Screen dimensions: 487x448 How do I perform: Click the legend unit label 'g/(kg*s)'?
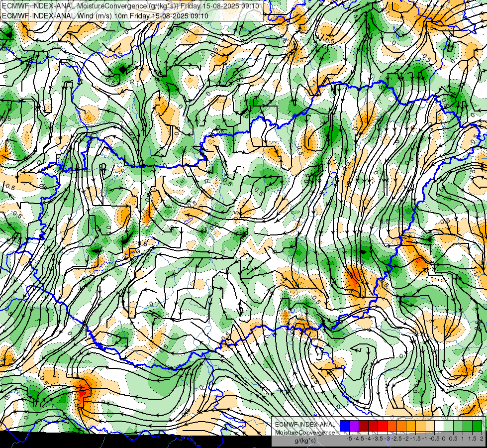305,441
